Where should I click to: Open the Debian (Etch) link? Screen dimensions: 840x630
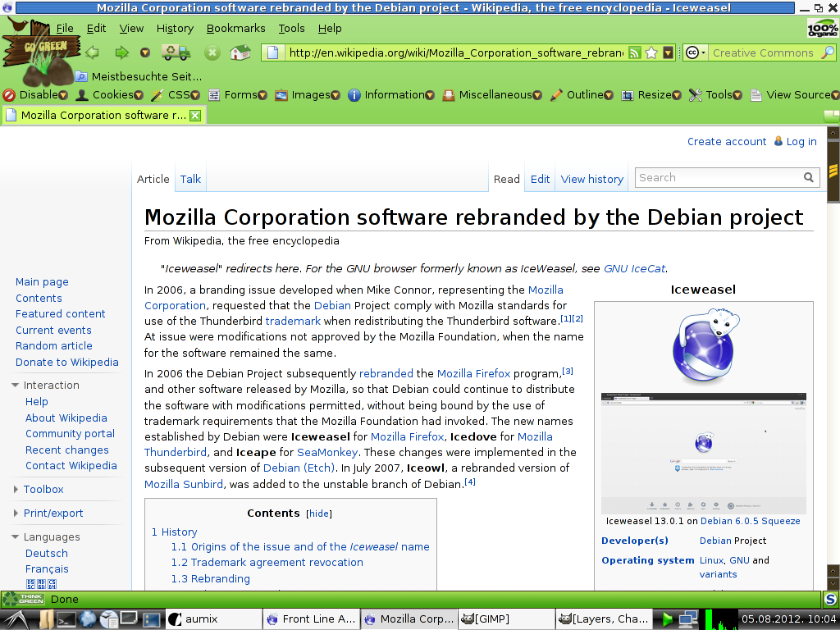[299, 468]
